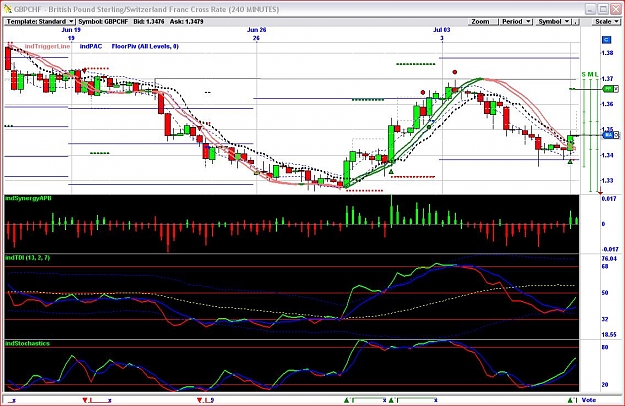625x406 pixels.
Task: Click the red down-triangle signal before Jun 26
Action: 199,127
